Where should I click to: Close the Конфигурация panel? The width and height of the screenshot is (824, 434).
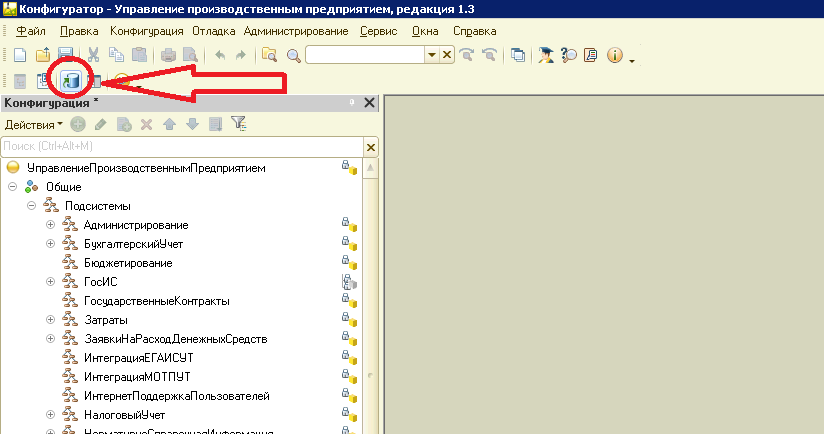[x=369, y=102]
